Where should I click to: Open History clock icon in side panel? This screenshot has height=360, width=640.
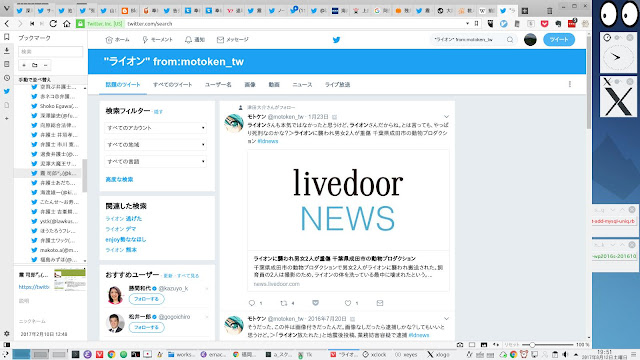7,78
